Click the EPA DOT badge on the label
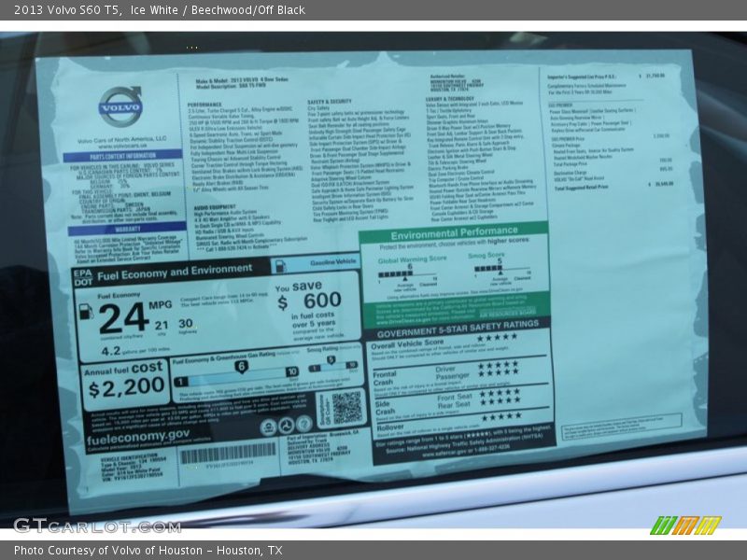 (83, 275)
